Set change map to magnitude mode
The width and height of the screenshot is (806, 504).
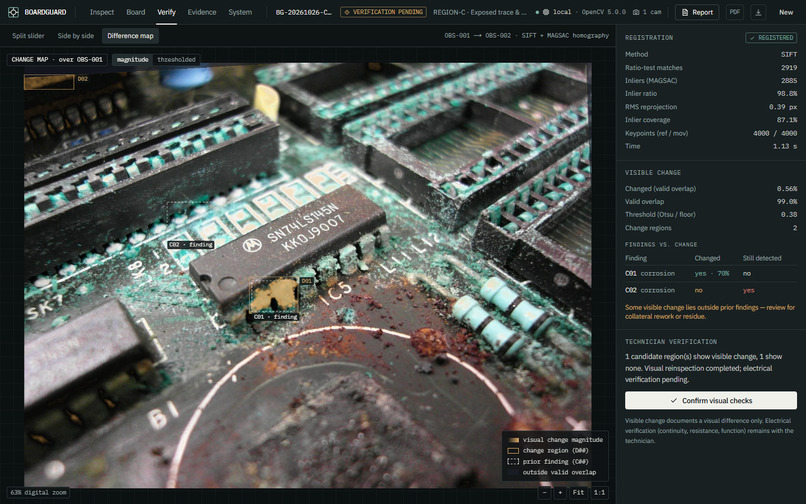(132, 60)
